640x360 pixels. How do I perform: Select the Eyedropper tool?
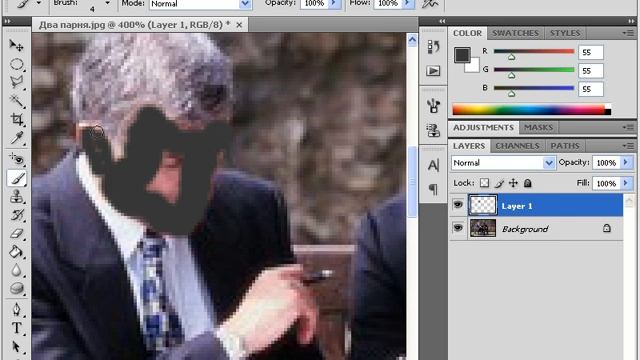(x=16, y=138)
